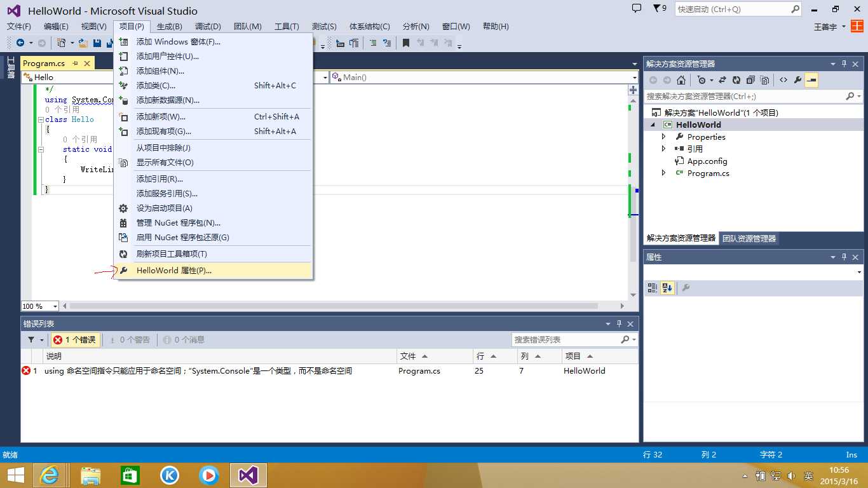
Task: Click the pending changes filter clock icon
Action: point(702,80)
